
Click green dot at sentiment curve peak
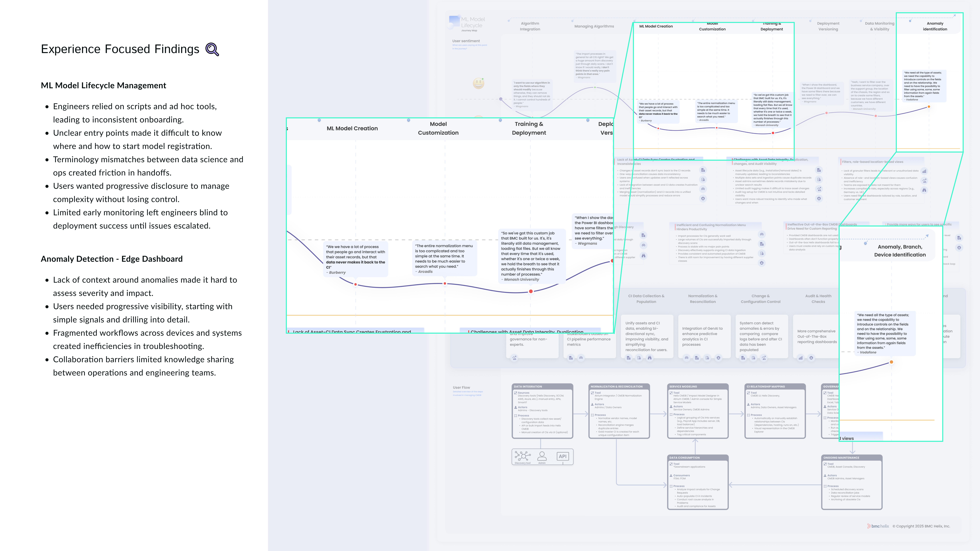pos(595,87)
